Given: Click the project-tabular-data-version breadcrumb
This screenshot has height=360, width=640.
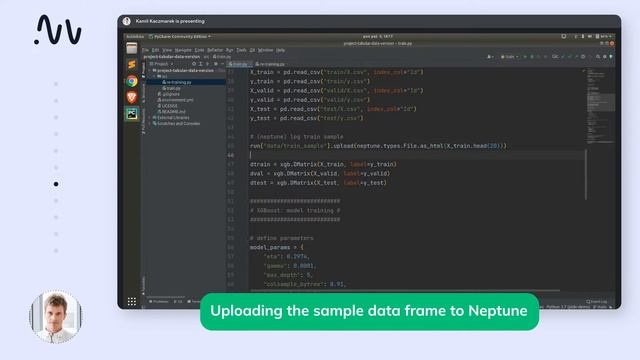Looking at the screenshot, I should point(172,57).
